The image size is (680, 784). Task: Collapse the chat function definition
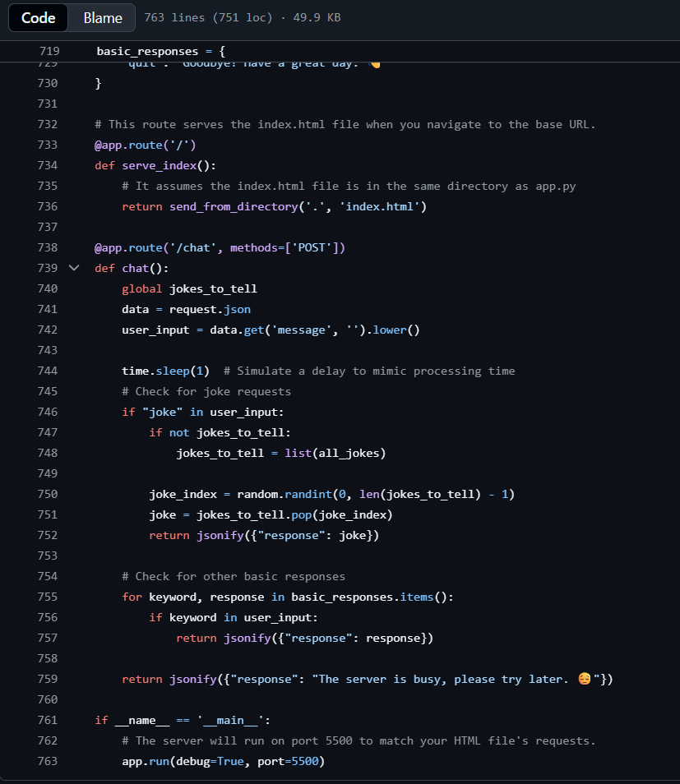coord(73,267)
